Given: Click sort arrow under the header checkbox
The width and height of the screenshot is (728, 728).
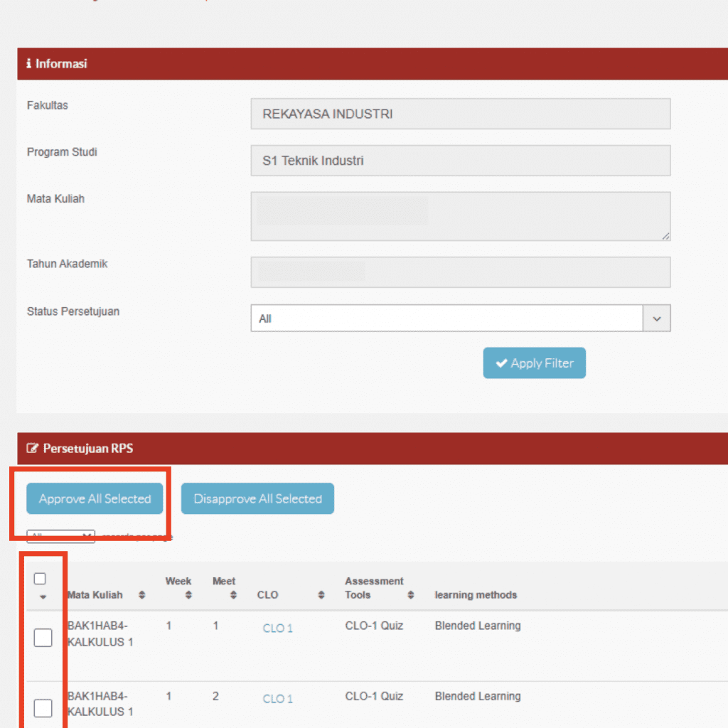Looking at the screenshot, I should click(x=43, y=596).
